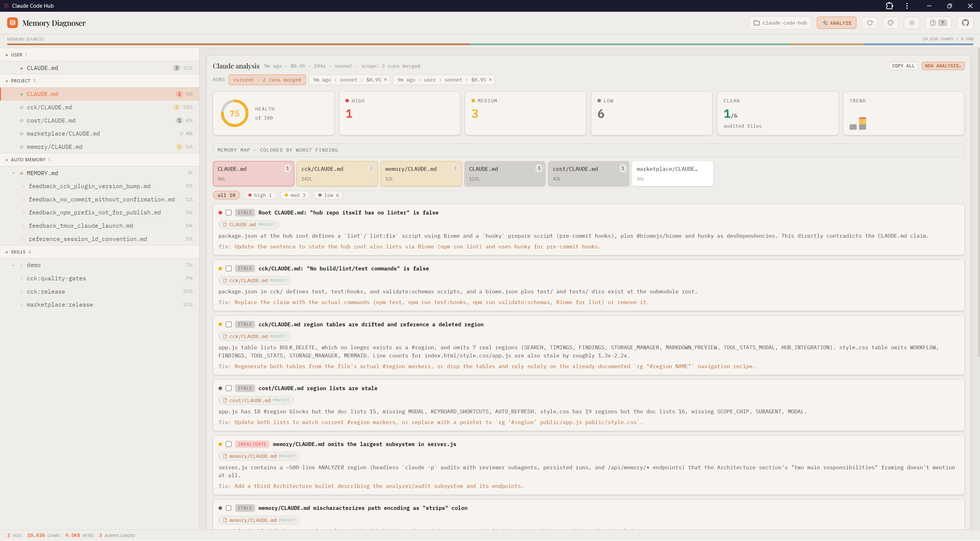Click the trend bar chart
Viewport: 980px width, 541px height.
click(858, 123)
